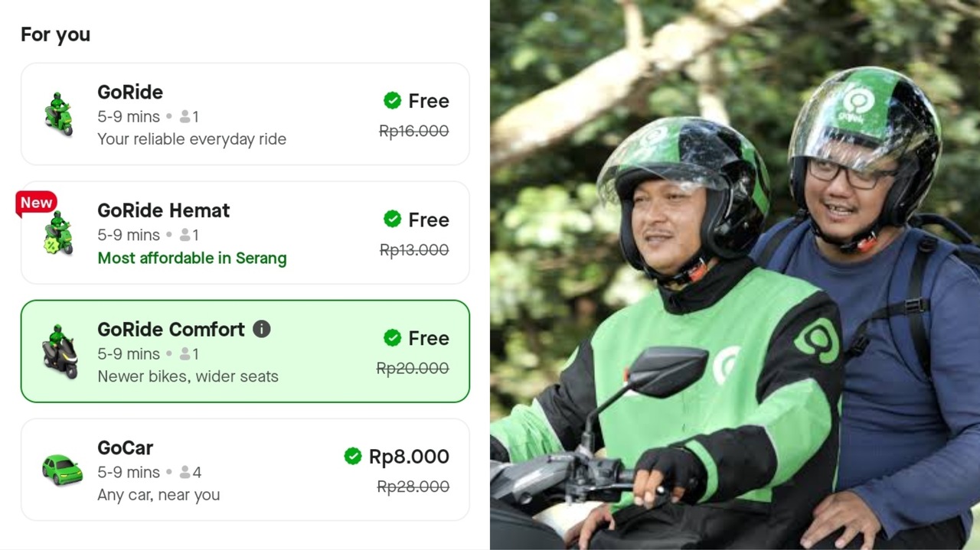Click the photo of Gojek driver and passenger

pyautogui.click(x=735, y=275)
